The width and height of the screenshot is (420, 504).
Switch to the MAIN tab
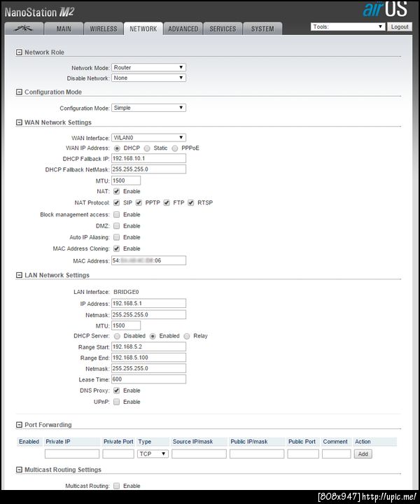pos(64,29)
